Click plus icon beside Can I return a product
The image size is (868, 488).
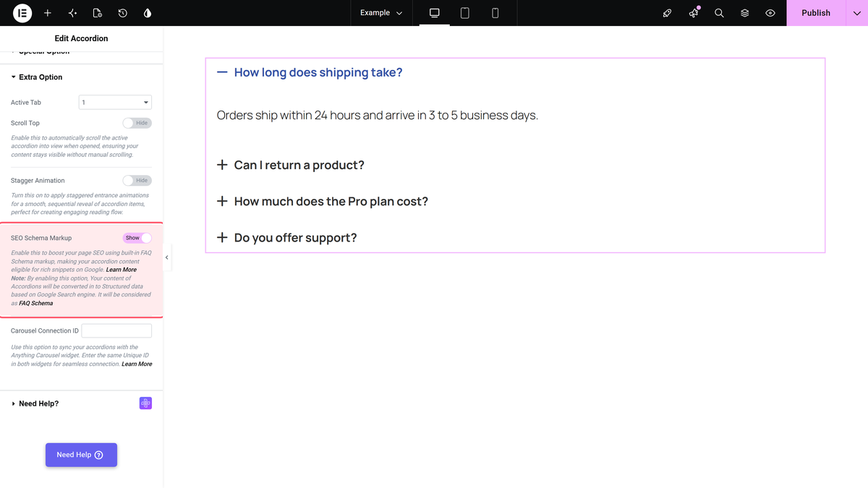pyautogui.click(x=222, y=165)
